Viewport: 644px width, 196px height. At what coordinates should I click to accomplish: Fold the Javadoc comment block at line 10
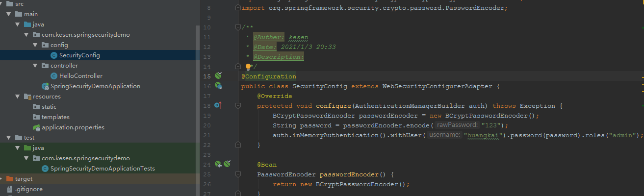point(238,27)
